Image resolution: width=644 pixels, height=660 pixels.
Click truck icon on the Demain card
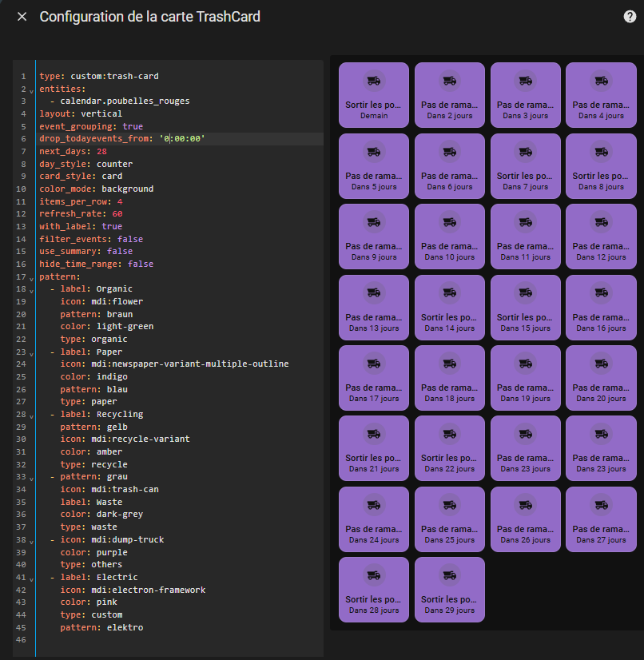tap(374, 81)
